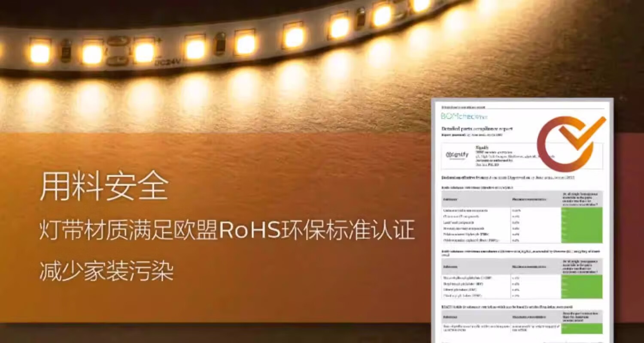Click the BOMcheck logo on the report
The width and height of the screenshot is (644, 343).
(459, 116)
